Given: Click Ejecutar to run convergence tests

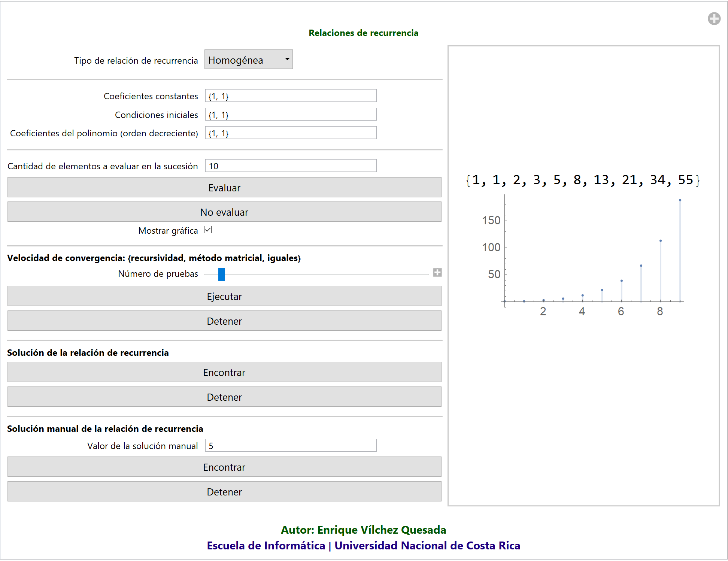Looking at the screenshot, I should (x=224, y=296).
